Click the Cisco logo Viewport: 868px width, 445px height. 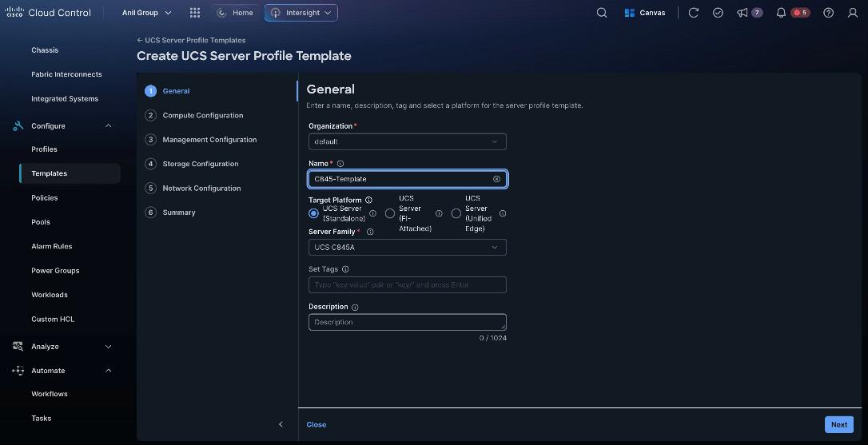(x=14, y=12)
